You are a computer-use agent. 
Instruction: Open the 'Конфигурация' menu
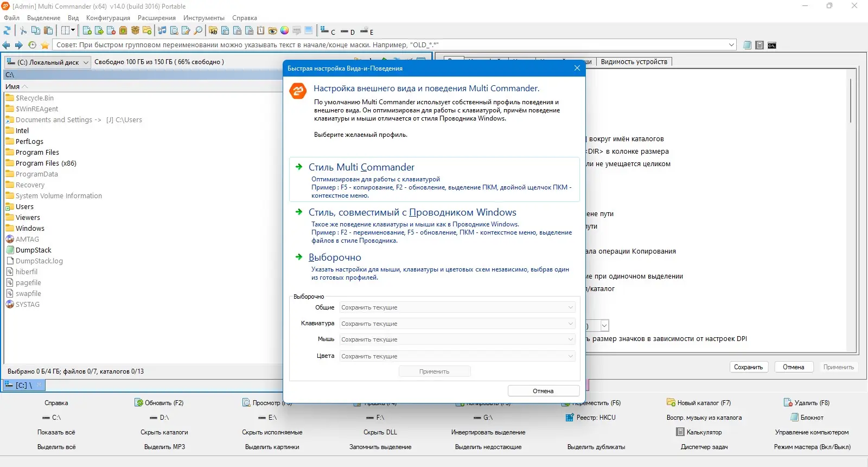point(108,18)
